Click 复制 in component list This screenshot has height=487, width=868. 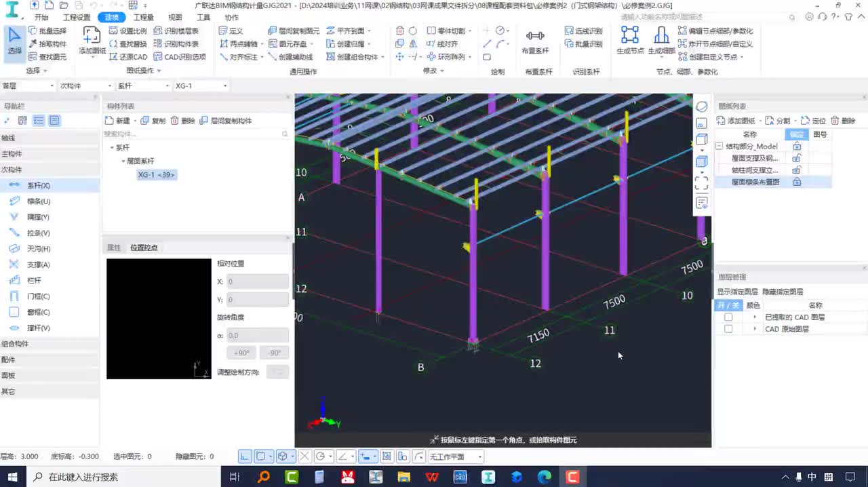pyautogui.click(x=153, y=121)
